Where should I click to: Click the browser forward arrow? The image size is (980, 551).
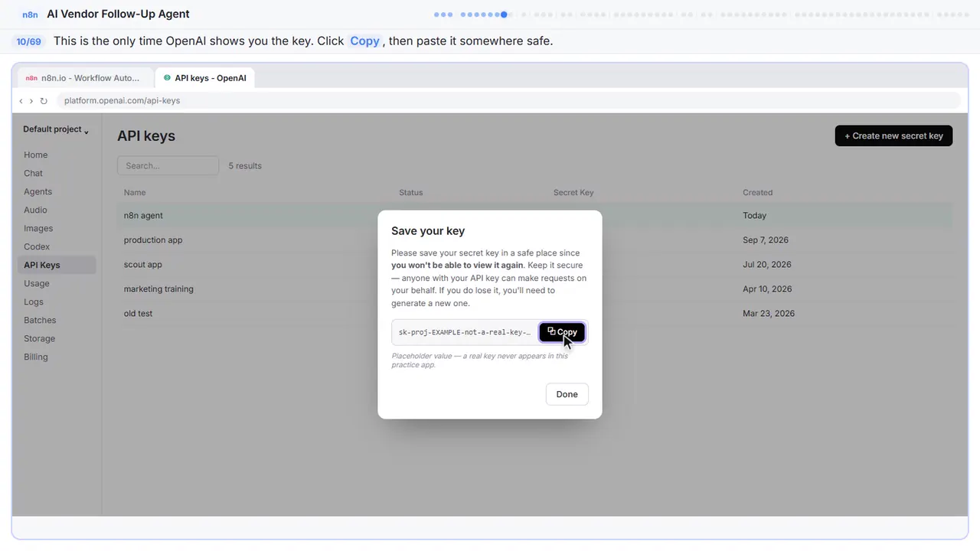[31, 101]
